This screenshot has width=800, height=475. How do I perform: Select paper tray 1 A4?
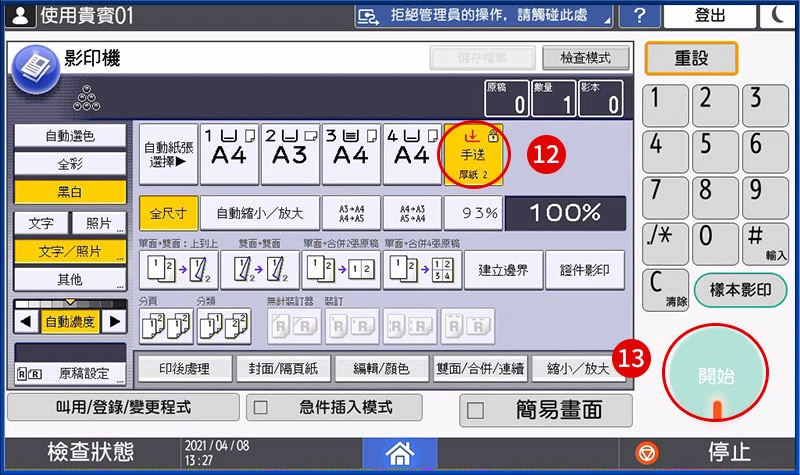[229, 154]
